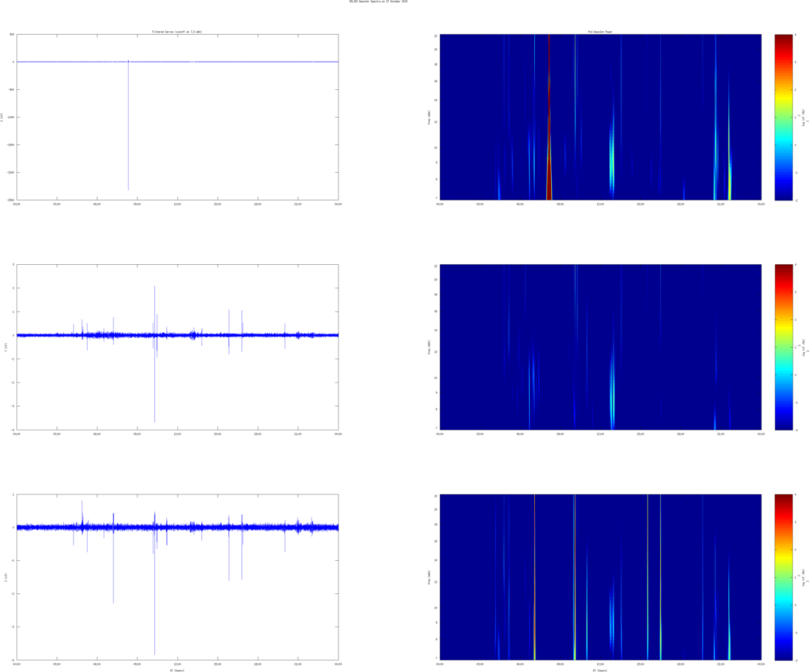Click the 'UT (hours)' label under the Z series plot

pos(177,671)
